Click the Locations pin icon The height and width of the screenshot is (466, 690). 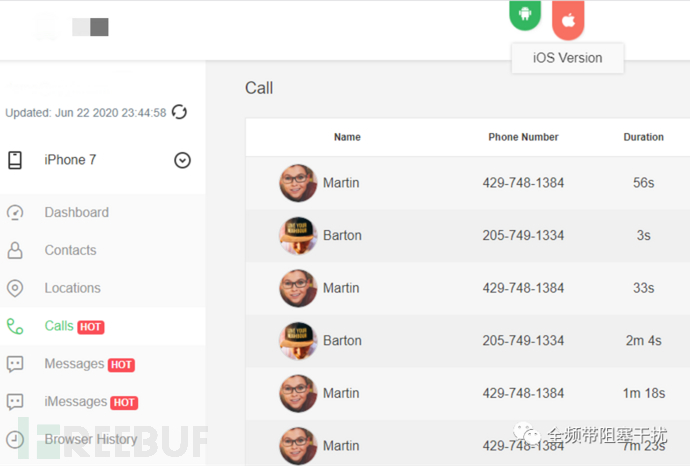[15, 288]
